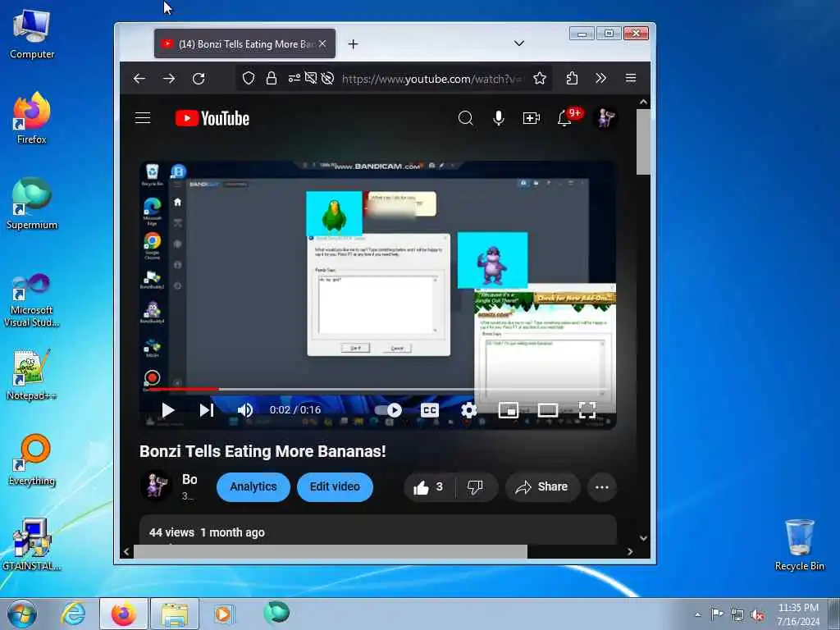Like the video with thumbs up
The image size is (840, 630).
point(428,487)
